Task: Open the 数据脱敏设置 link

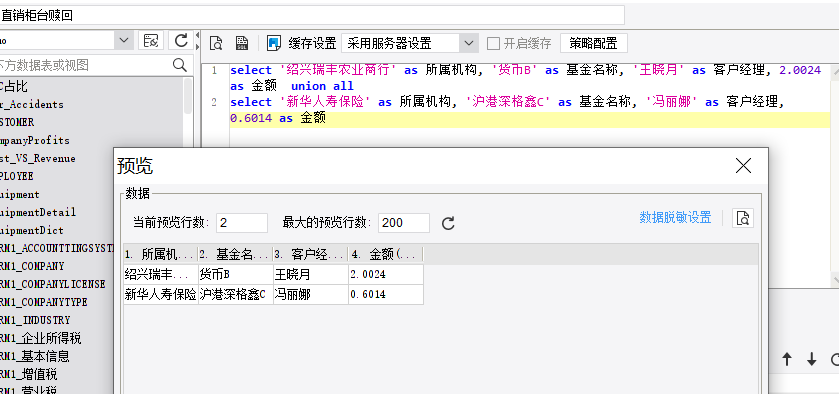Action: 675,217
